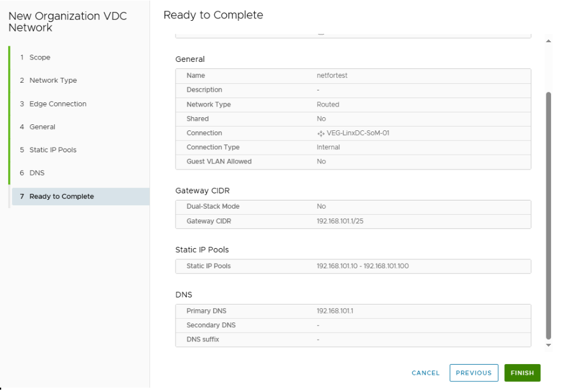Image resolution: width=563 pixels, height=392 pixels.
Task: Click the scrollbar down arrow
Action: point(548,346)
